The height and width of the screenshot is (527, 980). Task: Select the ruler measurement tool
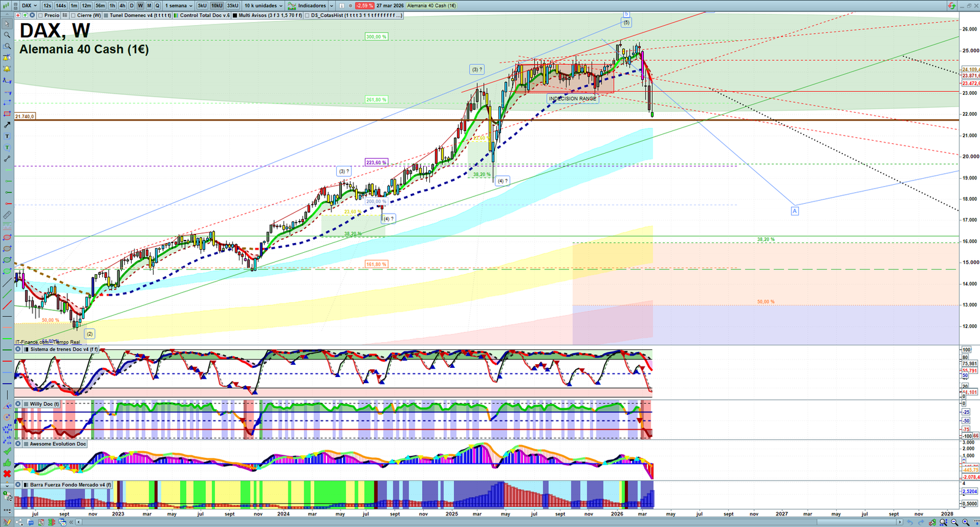click(7, 215)
